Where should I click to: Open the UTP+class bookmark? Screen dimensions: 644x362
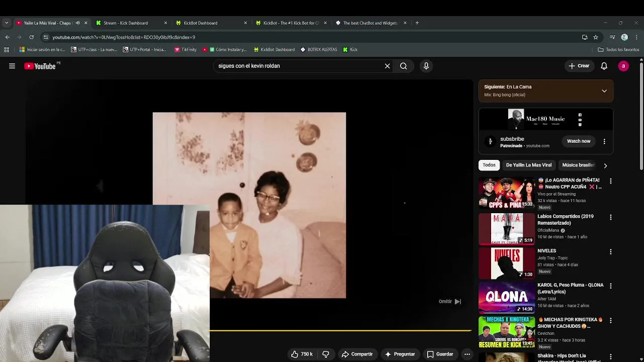pyautogui.click(x=94, y=50)
